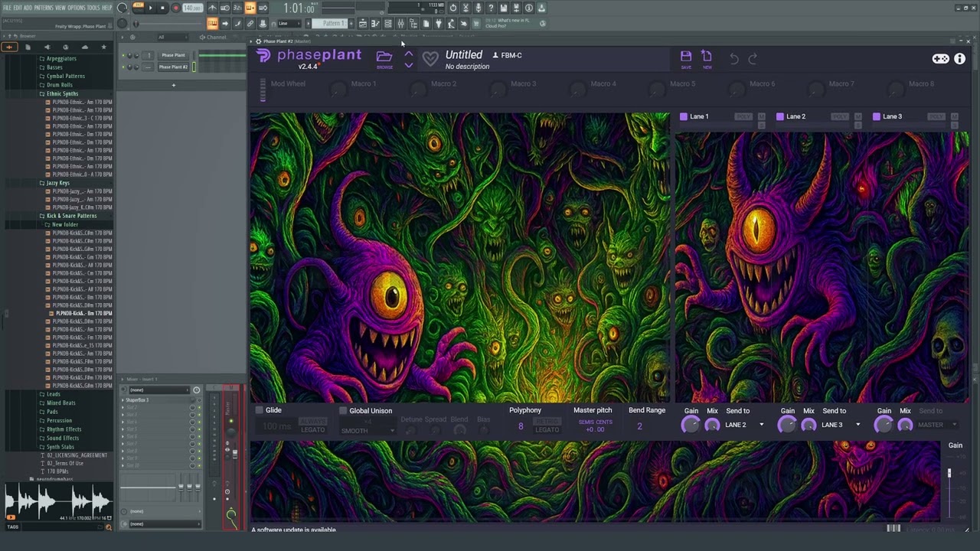Open Lane 2 Send to LANE 3 dropdown
The width and height of the screenshot is (980, 551).
click(x=841, y=425)
